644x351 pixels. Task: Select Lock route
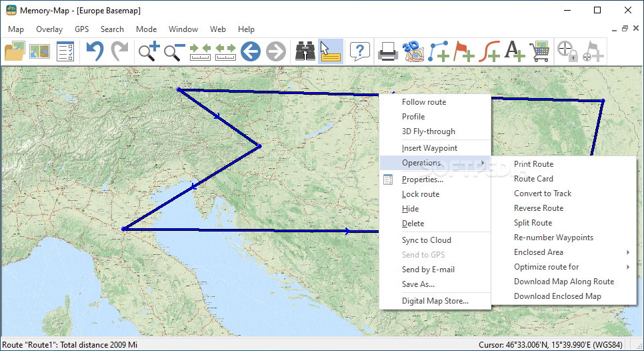421,194
